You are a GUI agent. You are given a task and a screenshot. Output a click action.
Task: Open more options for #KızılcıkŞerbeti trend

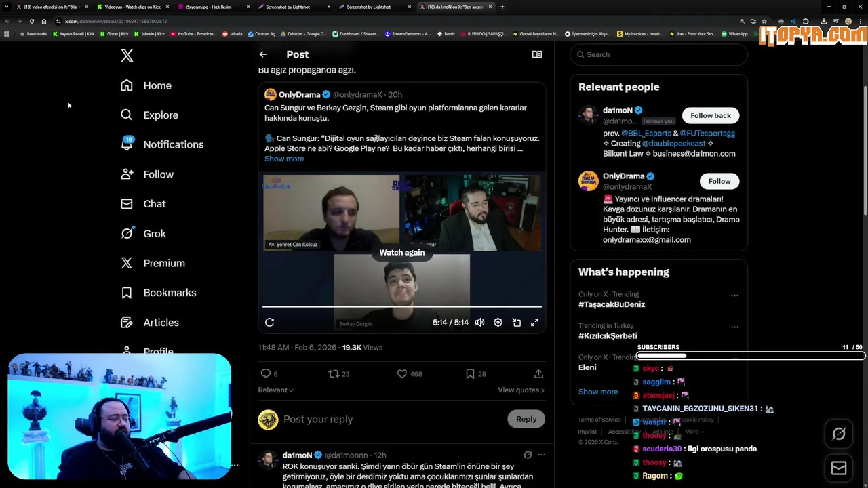[x=734, y=327]
